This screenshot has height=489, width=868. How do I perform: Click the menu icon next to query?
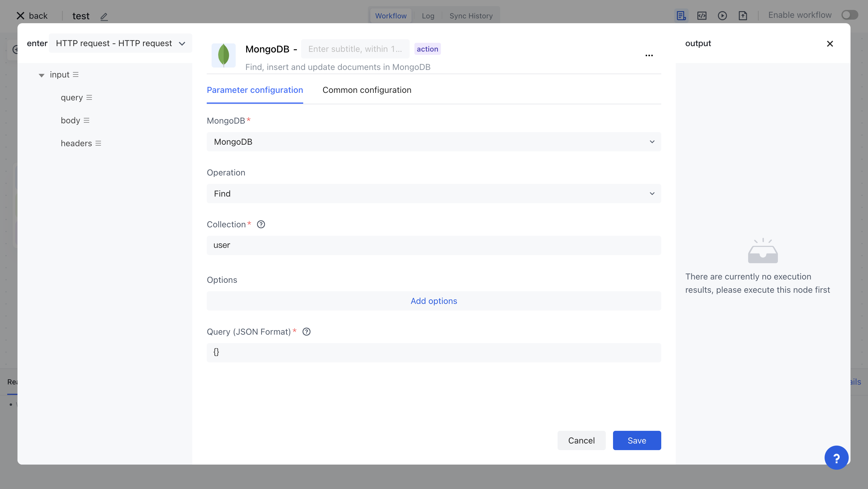[89, 98]
